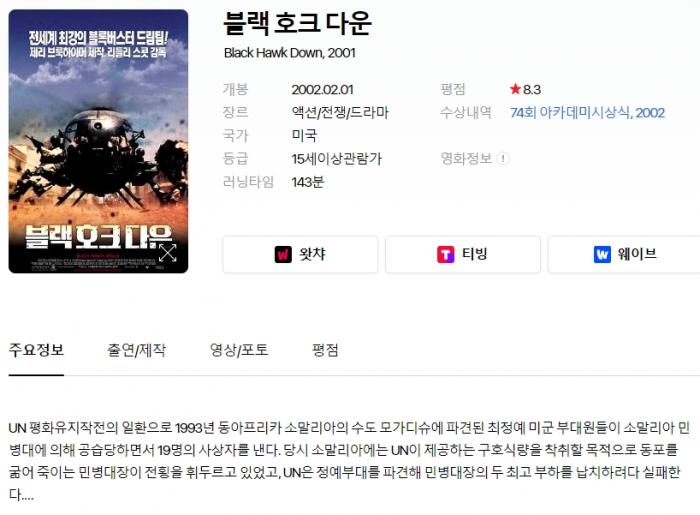
Task: Click the 액션/전쟁/드라마 genre text
Action: (x=340, y=112)
